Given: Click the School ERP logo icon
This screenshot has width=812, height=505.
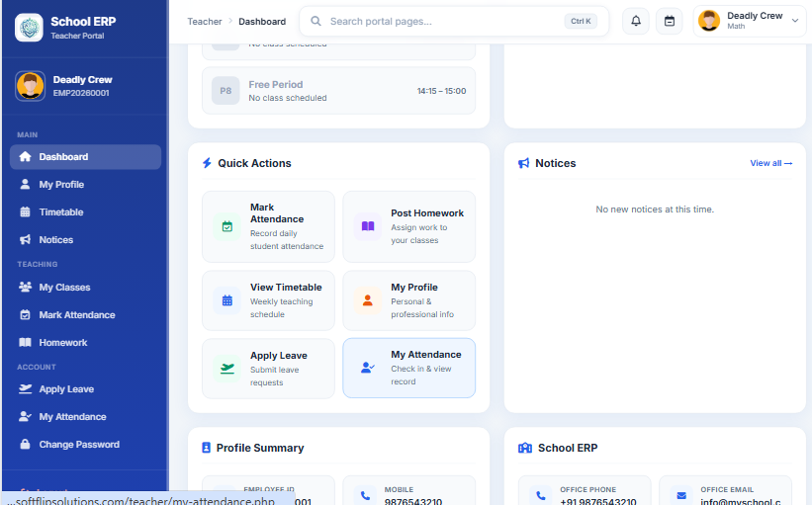Looking at the screenshot, I should (x=29, y=28).
